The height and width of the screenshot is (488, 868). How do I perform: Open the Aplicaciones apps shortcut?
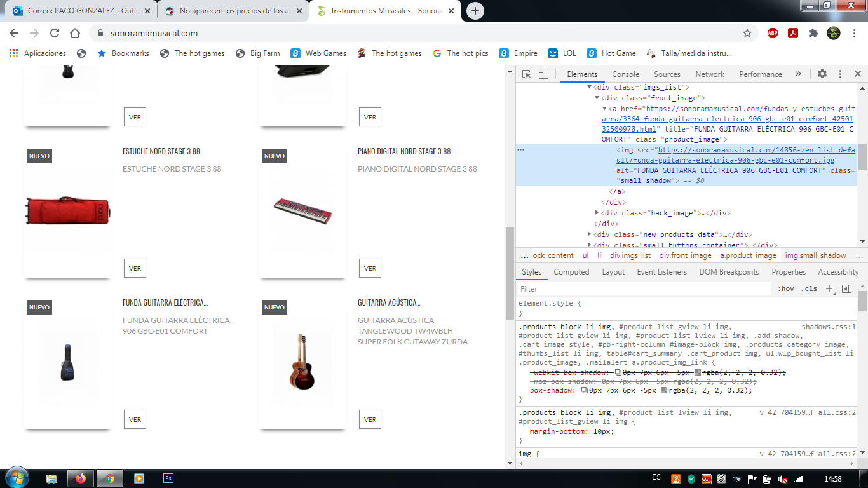[39, 53]
